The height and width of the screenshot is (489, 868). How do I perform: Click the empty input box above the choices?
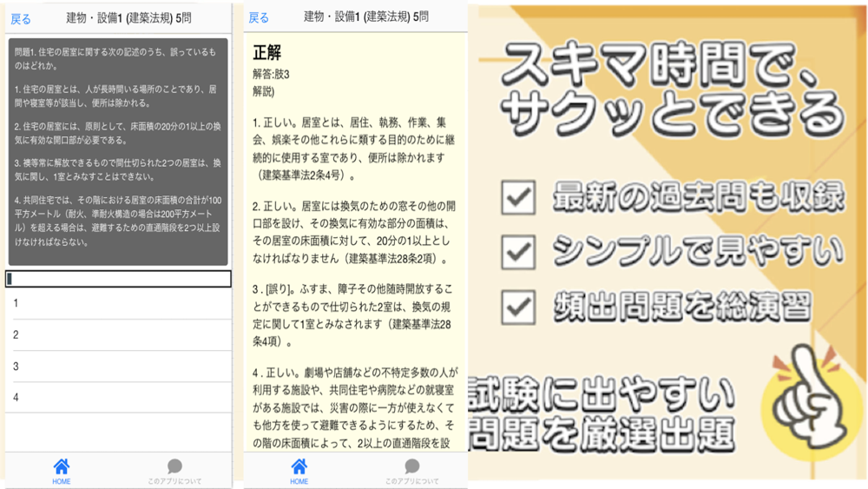(x=118, y=279)
